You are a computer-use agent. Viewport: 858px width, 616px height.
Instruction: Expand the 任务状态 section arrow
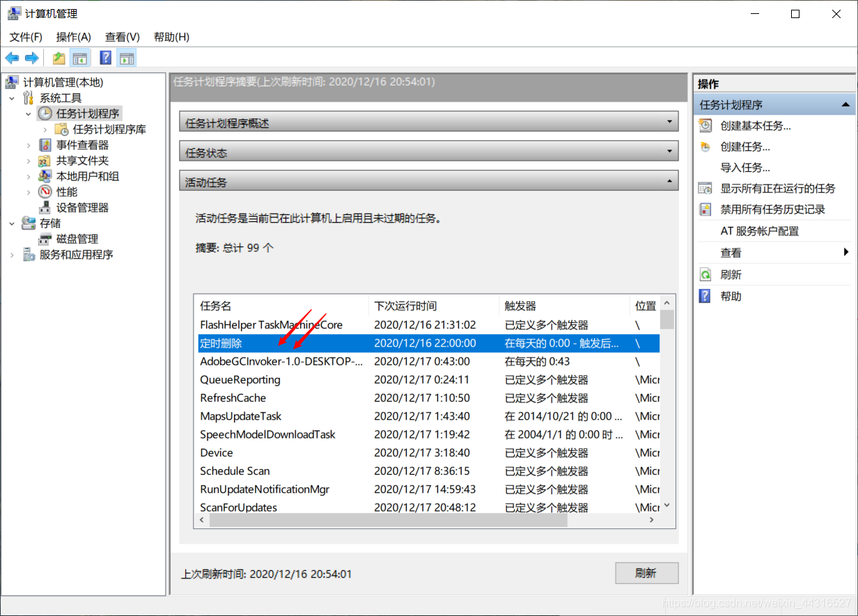click(x=670, y=152)
